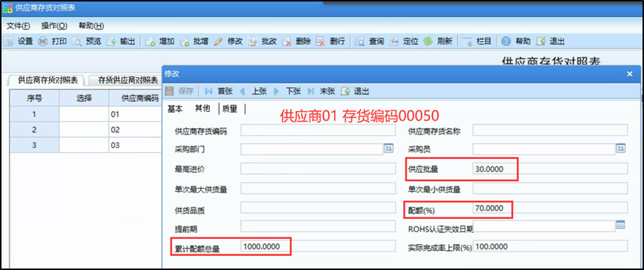Click the 采购员 input field
Viewport: 644px width, 270px height.
click(x=544, y=149)
